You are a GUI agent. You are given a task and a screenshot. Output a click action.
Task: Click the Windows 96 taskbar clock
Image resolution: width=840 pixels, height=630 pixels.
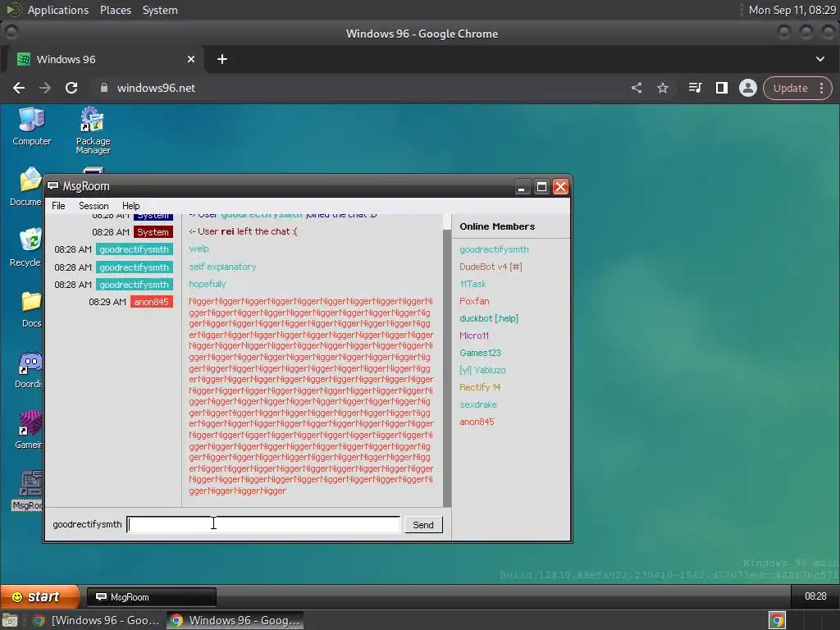click(x=815, y=596)
